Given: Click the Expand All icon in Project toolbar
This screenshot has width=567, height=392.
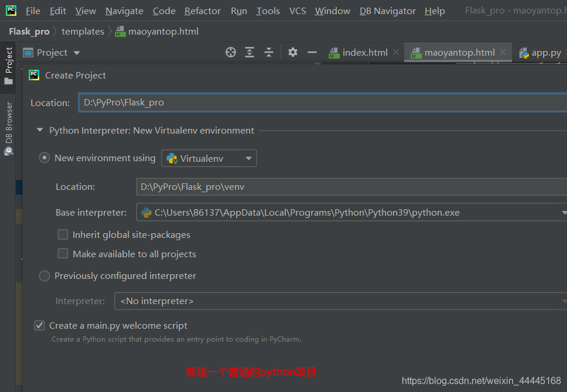Looking at the screenshot, I should pos(250,52).
